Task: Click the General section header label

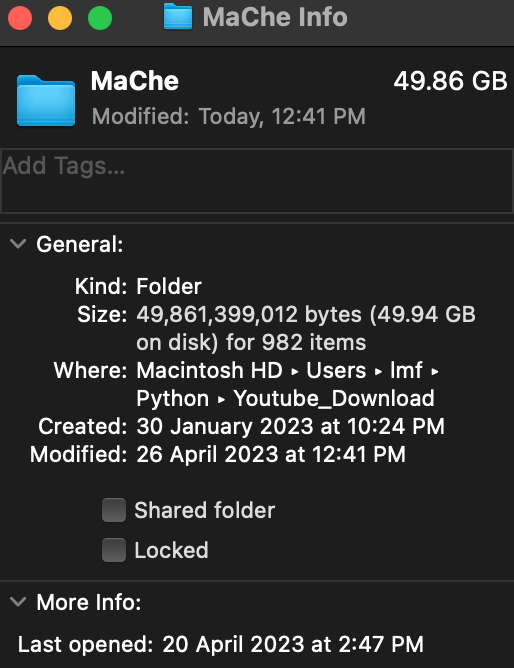Action: (80, 245)
